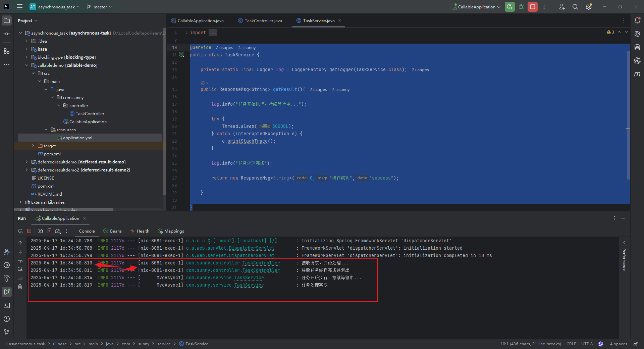This screenshot has height=349, width=644.
Task: Clear console output with trash icon
Action: pos(20,287)
